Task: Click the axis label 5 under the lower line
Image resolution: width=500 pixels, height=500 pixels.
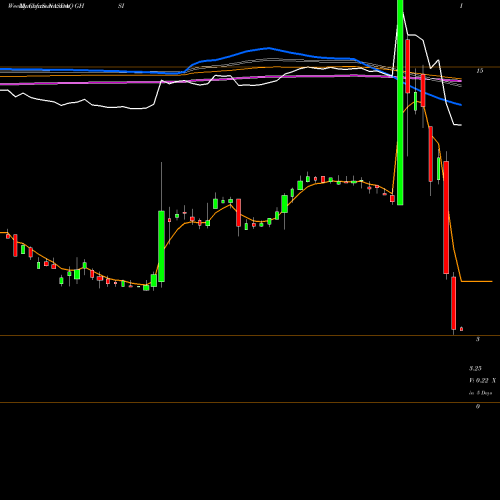Action: pos(478,339)
